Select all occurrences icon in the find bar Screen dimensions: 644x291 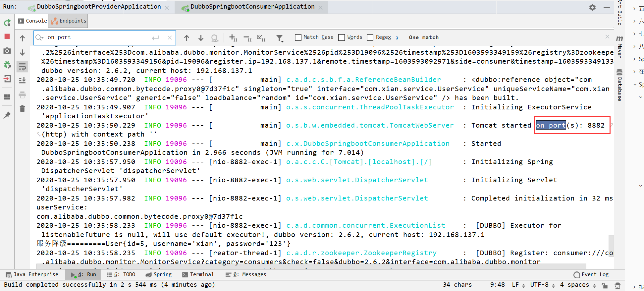261,38
